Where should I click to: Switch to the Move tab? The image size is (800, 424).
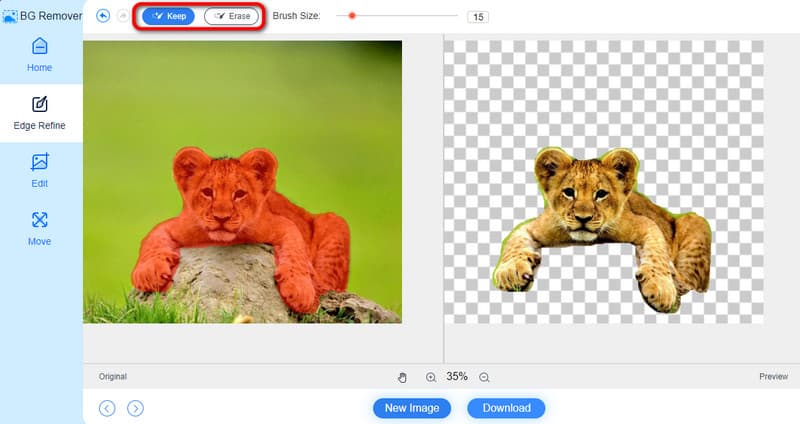[40, 228]
